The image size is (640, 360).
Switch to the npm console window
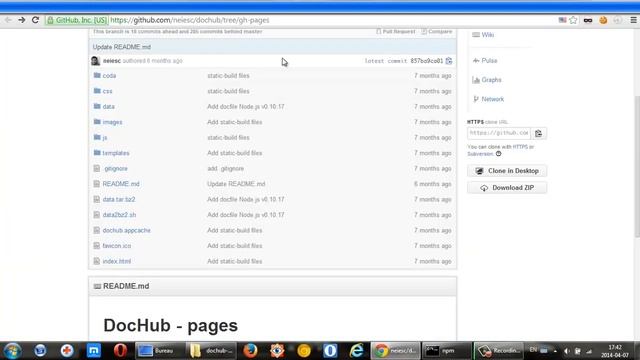446,351
